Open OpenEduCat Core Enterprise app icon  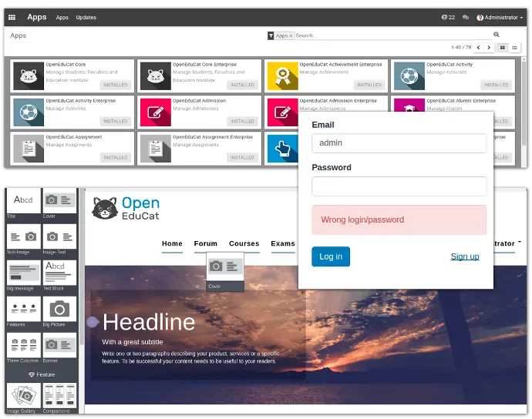tap(156, 76)
